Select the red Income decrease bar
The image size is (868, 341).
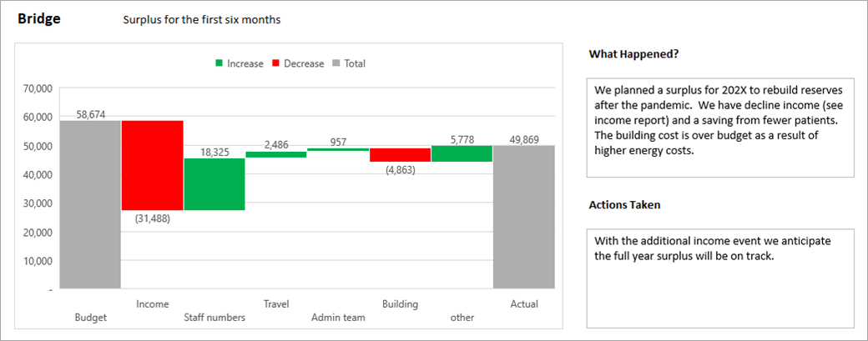[152, 165]
